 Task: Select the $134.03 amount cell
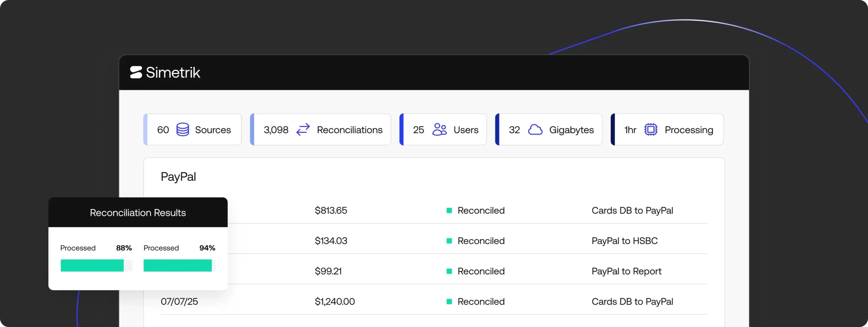tap(331, 241)
